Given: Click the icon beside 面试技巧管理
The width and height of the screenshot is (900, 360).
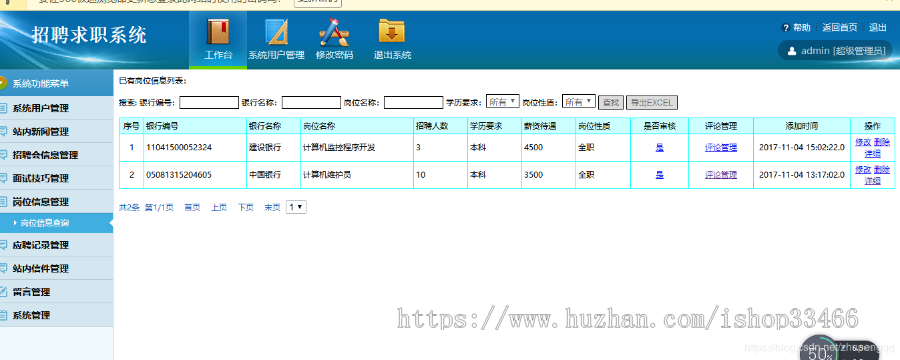Looking at the screenshot, I should tap(3, 179).
